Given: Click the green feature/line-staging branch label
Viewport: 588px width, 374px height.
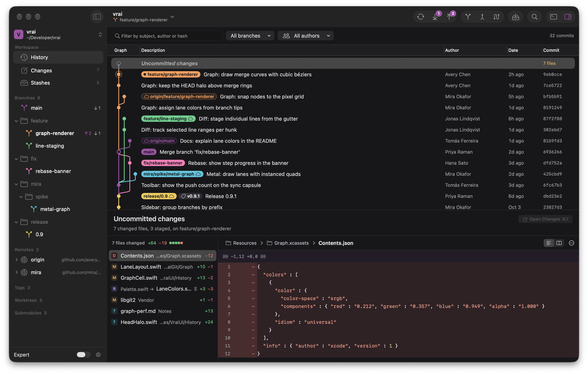Looking at the screenshot, I should (168, 119).
